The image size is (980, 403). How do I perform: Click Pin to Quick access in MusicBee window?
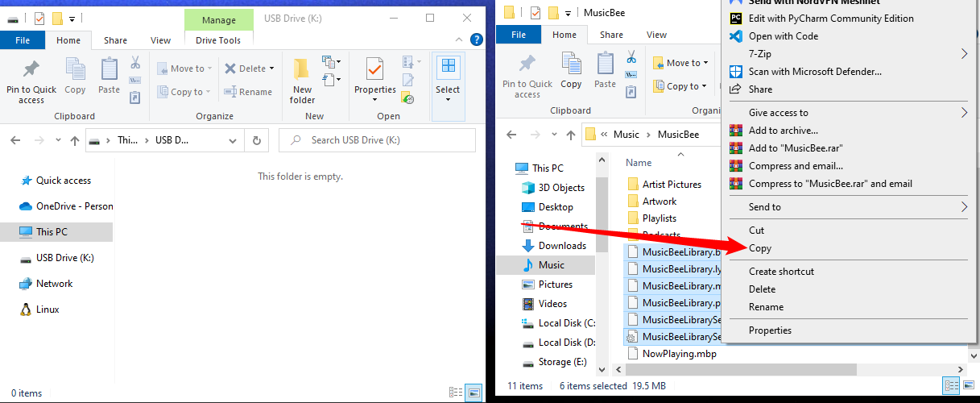pos(527,77)
